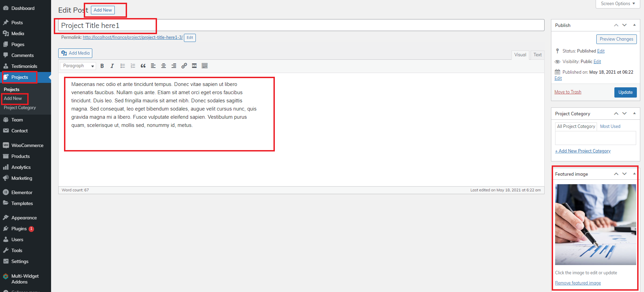The image size is (644, 292).
Task: Toggle bold formatting in editor toolbar
Action: [x=102, y=66]
